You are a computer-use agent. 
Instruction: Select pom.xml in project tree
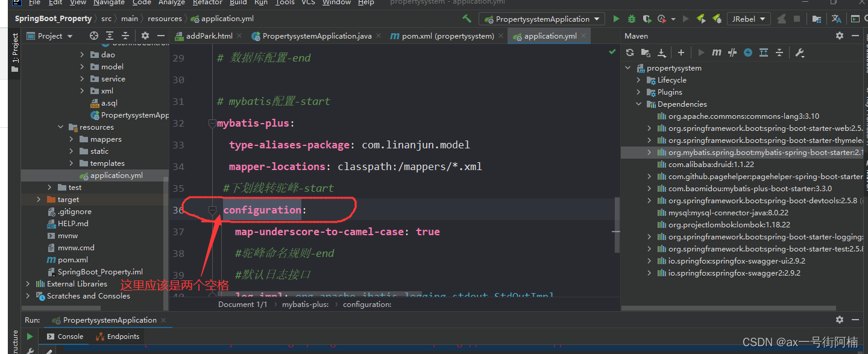click(72, 260)
